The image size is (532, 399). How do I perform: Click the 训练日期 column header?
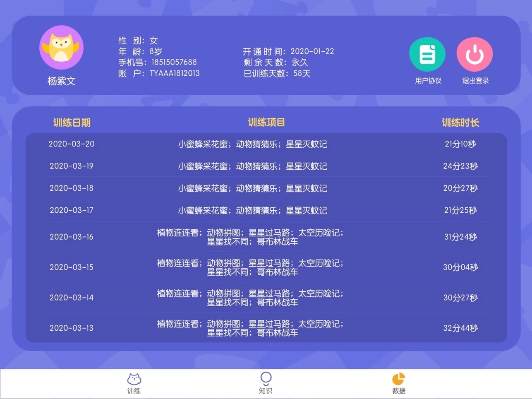click(72, 123)
